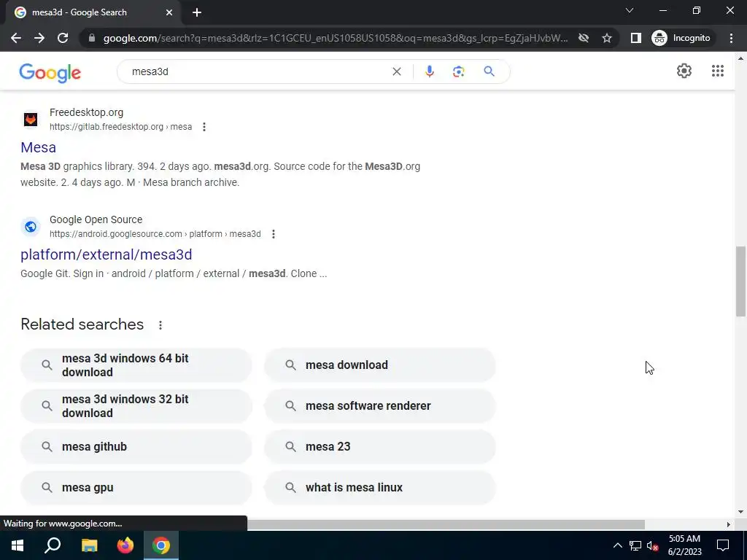Search 'mesa 3d windows 64 bit download'
The width and height of the screenshot is (747, 560).
(x=136, y=365)
